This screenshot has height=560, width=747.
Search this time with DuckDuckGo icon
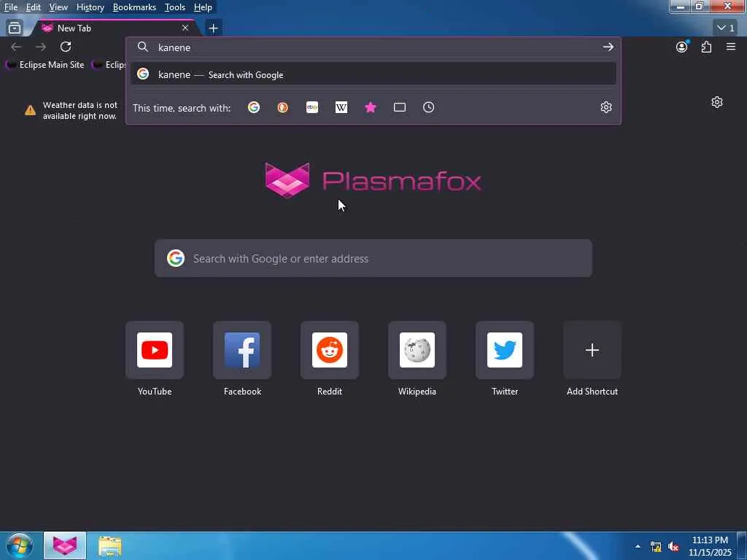[x=282, y=108]
